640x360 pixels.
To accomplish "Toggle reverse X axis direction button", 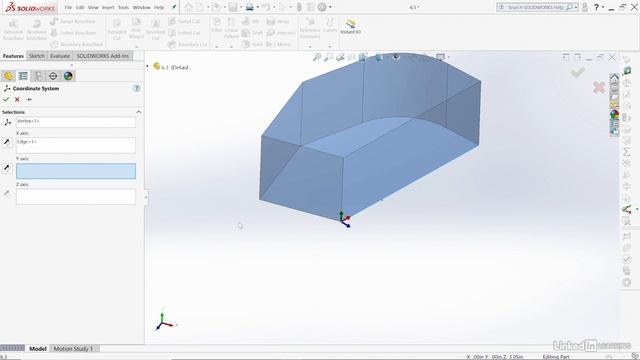I will tap(7, 142).
